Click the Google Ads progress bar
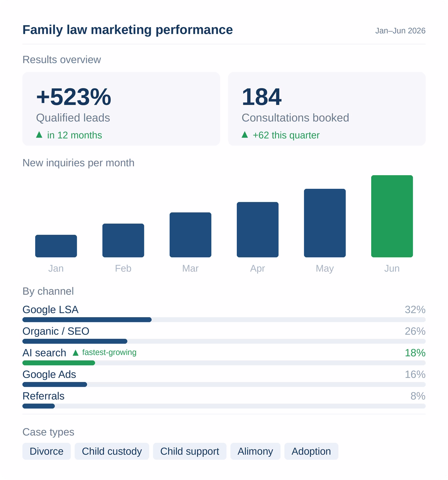This screenshot has width=448, height=480. click(224, 384)
